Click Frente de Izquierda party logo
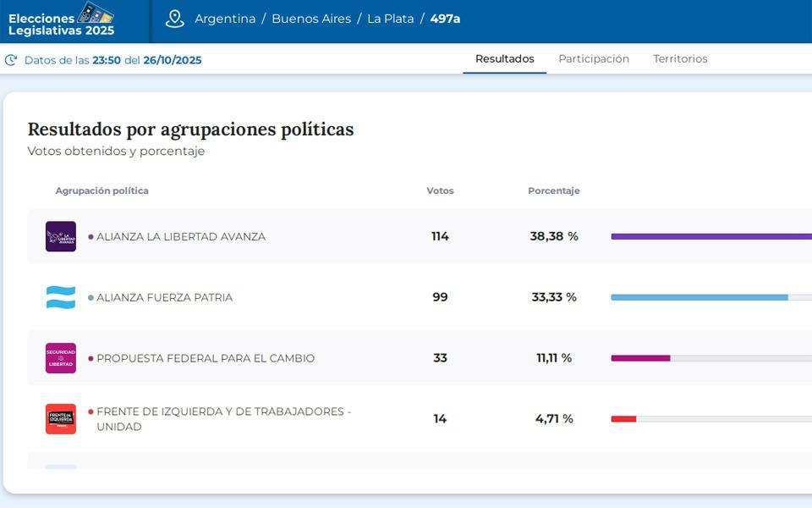 [61, 419]
